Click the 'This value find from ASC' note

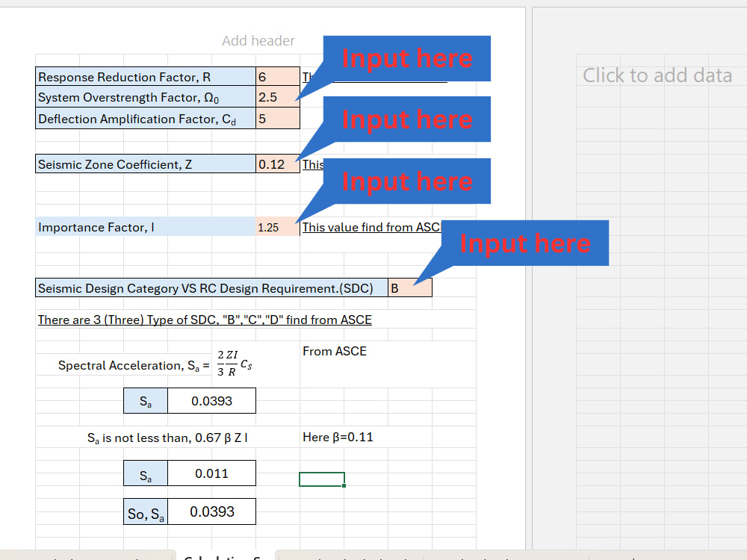(x=371, y=228)
